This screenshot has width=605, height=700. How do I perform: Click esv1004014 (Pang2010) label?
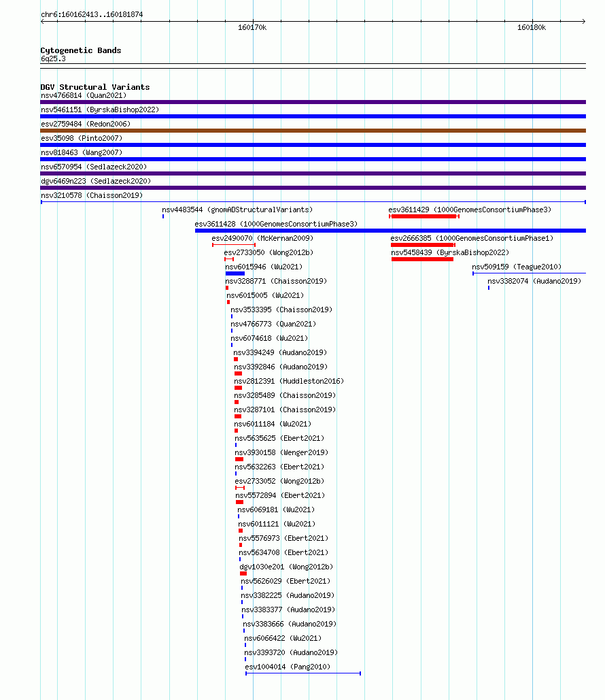[x=288, y=667]
